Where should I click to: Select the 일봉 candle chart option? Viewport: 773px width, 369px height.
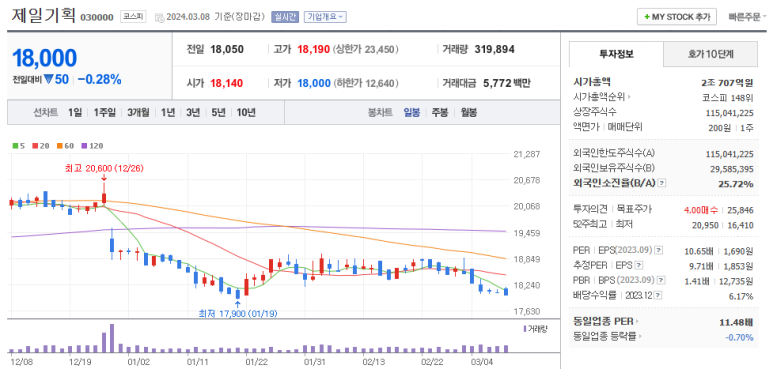[x=412, y=112]
